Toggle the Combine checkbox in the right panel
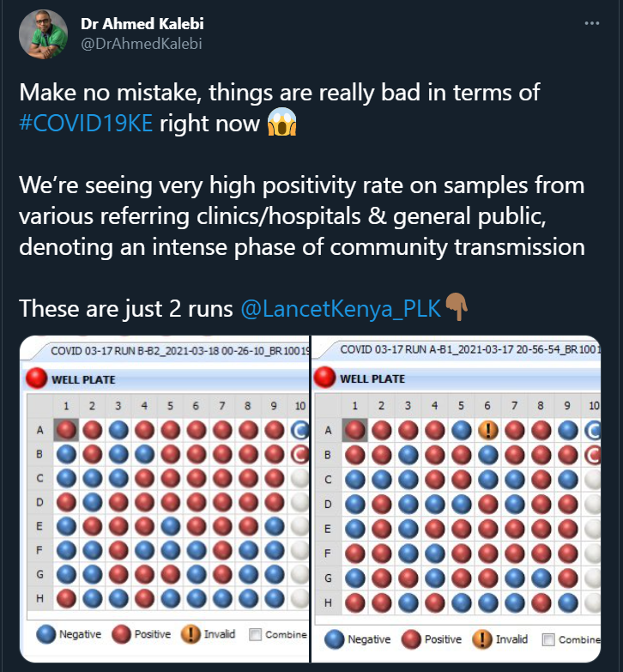623x672 pixels. tap(544, 639)
